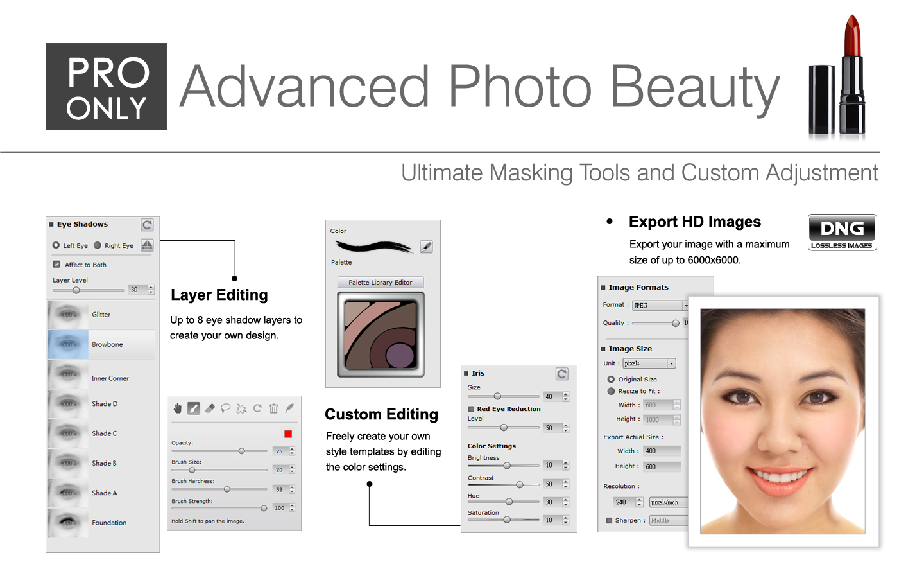Click the color eyedropper icon

point(426,247)
